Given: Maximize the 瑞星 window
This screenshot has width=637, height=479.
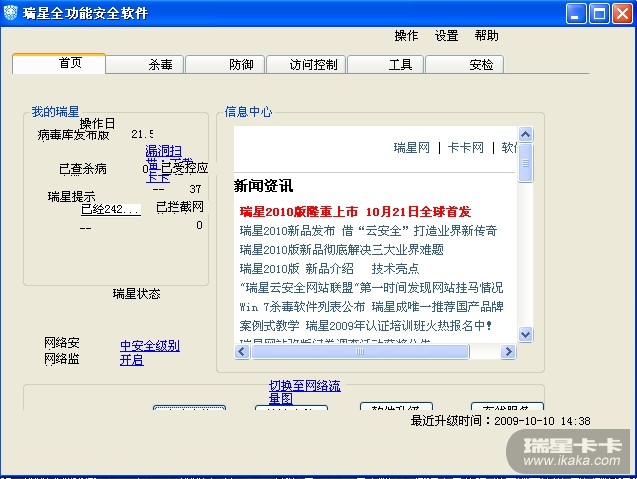Looking at the screenshot, I should [599, 13].
